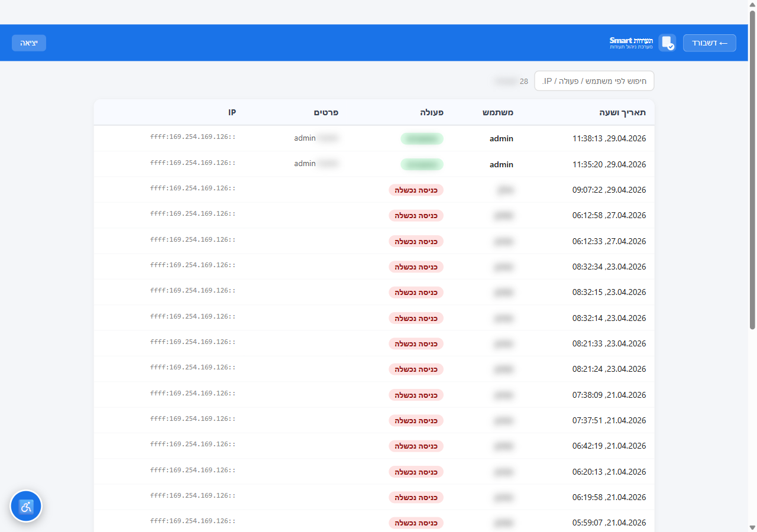Click כניסה נכשלה badge in 07:37:51 row

(x=416, y=420)
